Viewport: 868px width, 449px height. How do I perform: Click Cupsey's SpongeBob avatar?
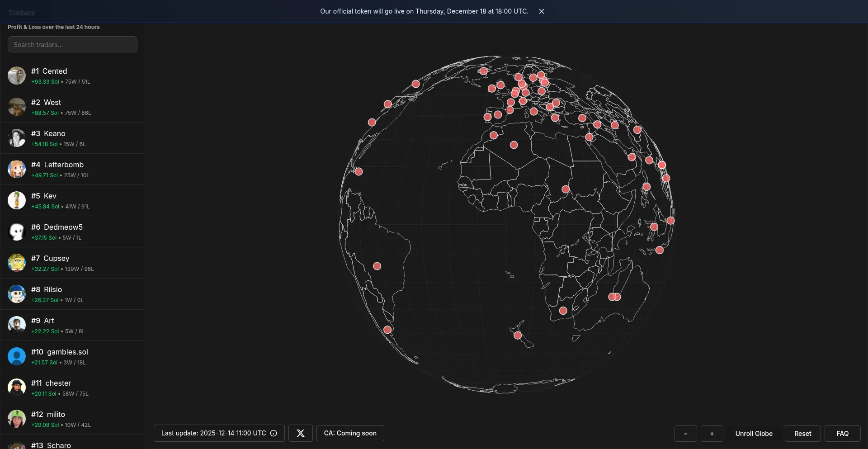(17, 263)
